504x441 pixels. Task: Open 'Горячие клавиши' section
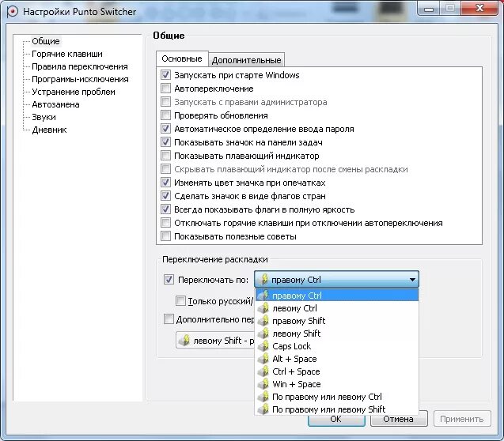point(67,54)
